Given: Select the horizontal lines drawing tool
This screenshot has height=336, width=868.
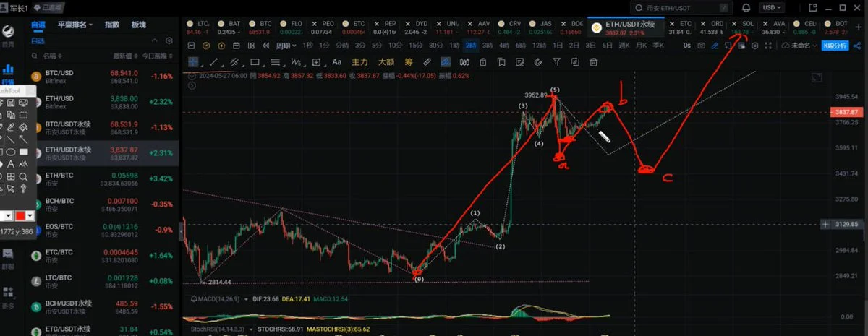Looking at the screenshot, I should pos(276,62).
